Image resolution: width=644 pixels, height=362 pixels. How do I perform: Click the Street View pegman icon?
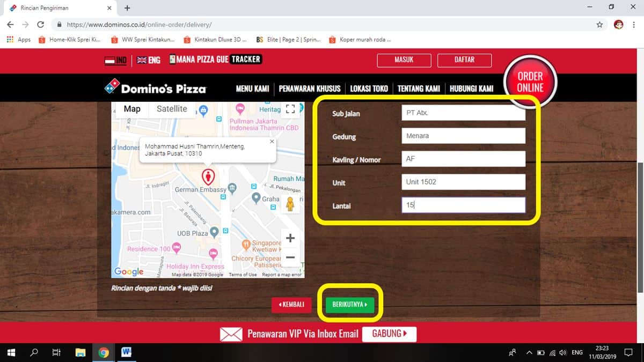click(x=290, y=204)
